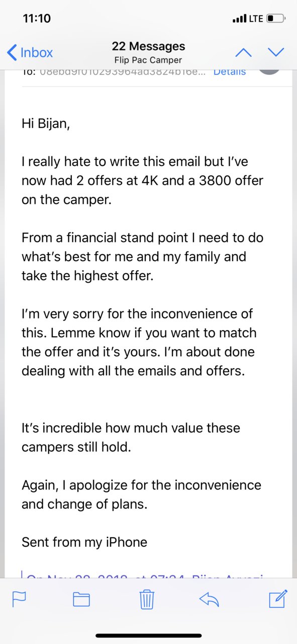Screen dimensions: 297x644
Task: Tap the trash can delete icon
Action: [146, 599]
